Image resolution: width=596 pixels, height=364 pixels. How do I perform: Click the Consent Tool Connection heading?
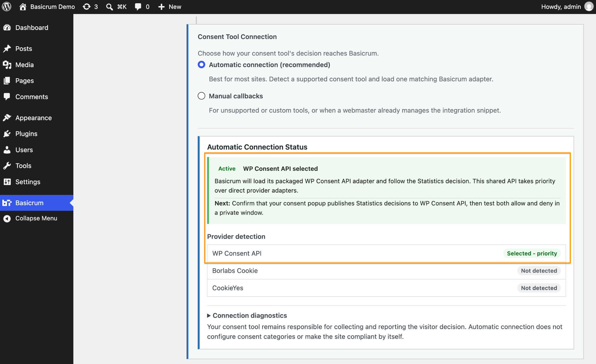pos(237,37)
